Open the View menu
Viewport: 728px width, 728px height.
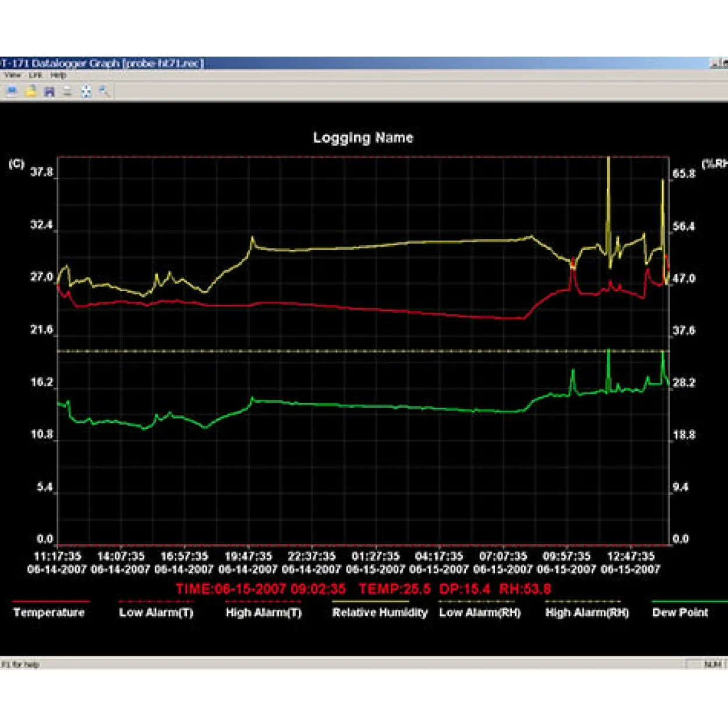[12, 75]
